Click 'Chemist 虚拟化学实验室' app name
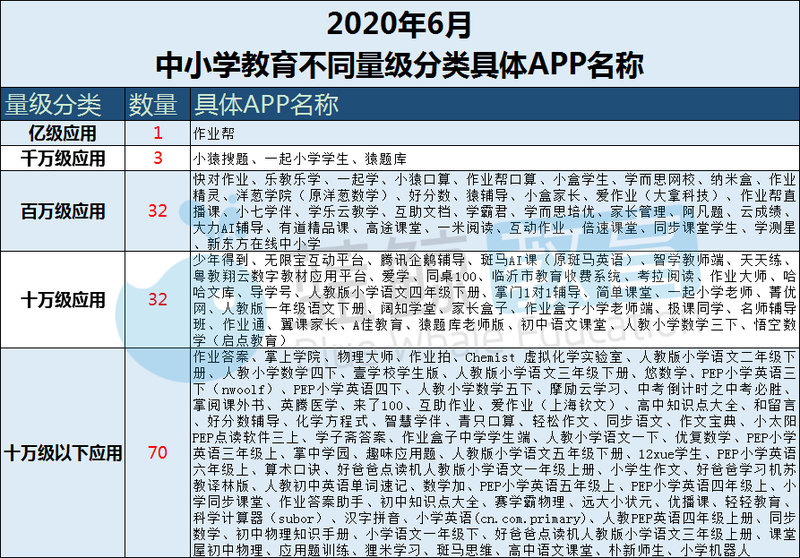This screenshot has width=800, height=558. [544, 357]
